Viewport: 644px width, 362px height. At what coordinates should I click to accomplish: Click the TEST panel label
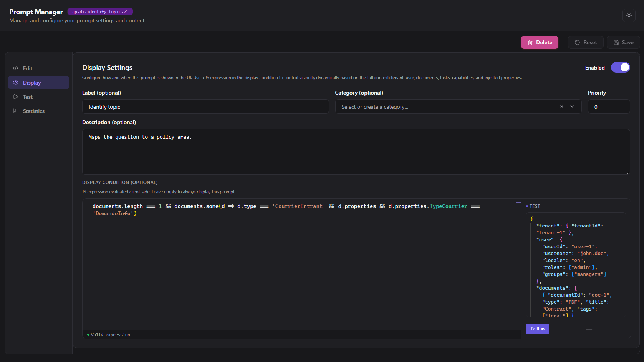[535, 206]
